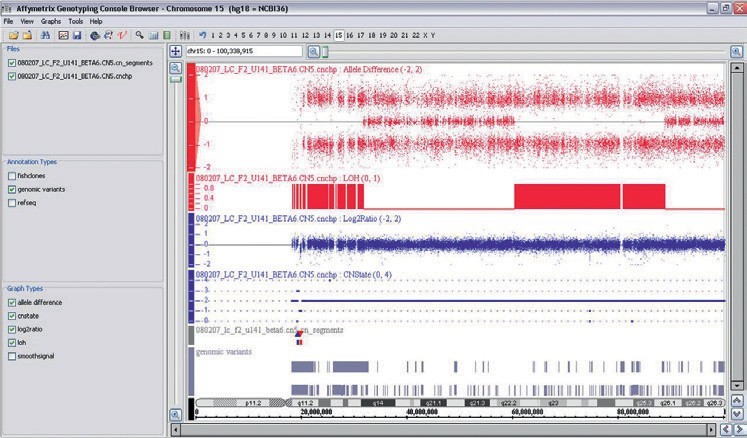Click the horizontal zoom slider thumb
Screen dimensions: 747x438
[x=325, y=51]
